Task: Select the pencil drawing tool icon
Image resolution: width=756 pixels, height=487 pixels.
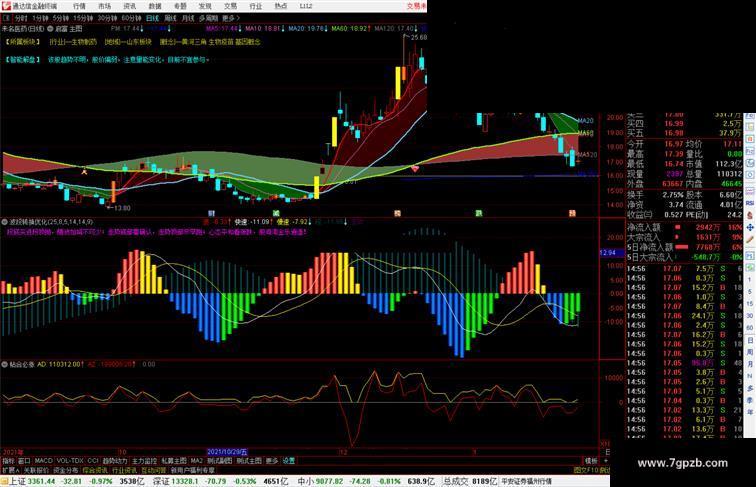Action: [750, 239]
